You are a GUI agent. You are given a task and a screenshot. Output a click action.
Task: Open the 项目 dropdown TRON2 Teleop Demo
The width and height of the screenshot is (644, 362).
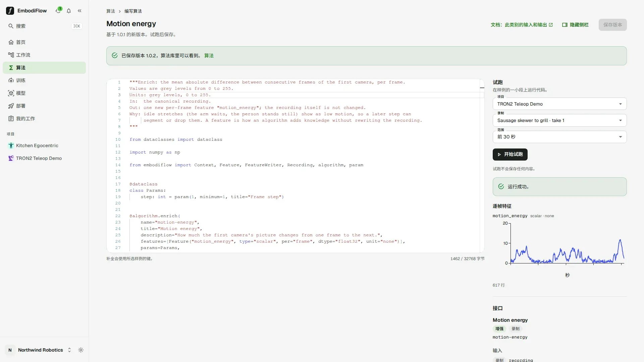click(x=559, y=104)
